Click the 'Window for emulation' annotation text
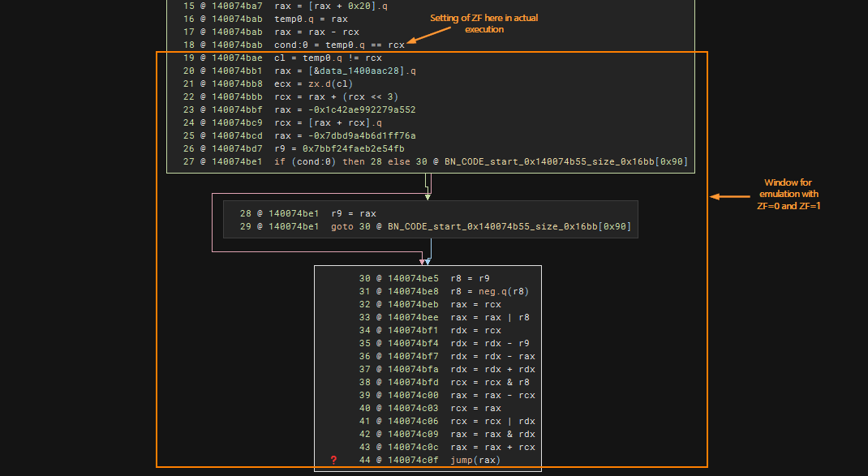 [x=789, y=194]
